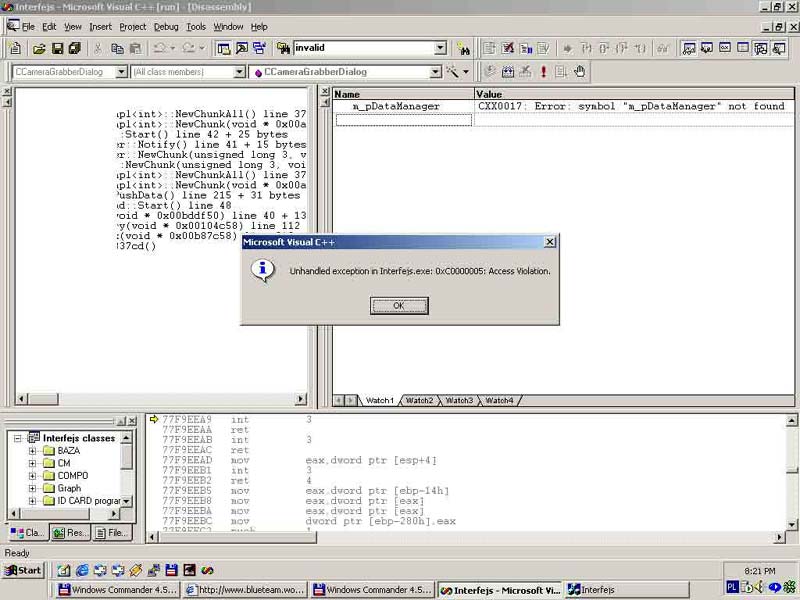Click the Build icon in the build minibar
Screen dimensions: 800x600
tap(507, 72)
